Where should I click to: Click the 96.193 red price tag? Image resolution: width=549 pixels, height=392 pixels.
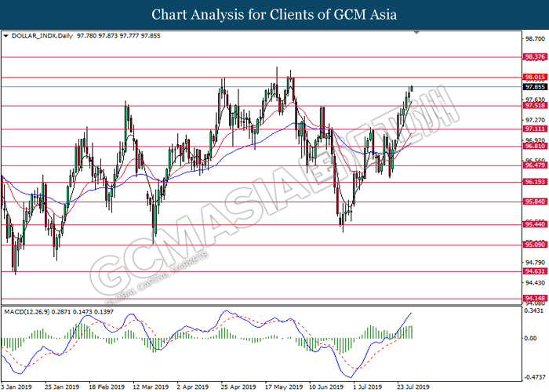click(x=534, y=182)
